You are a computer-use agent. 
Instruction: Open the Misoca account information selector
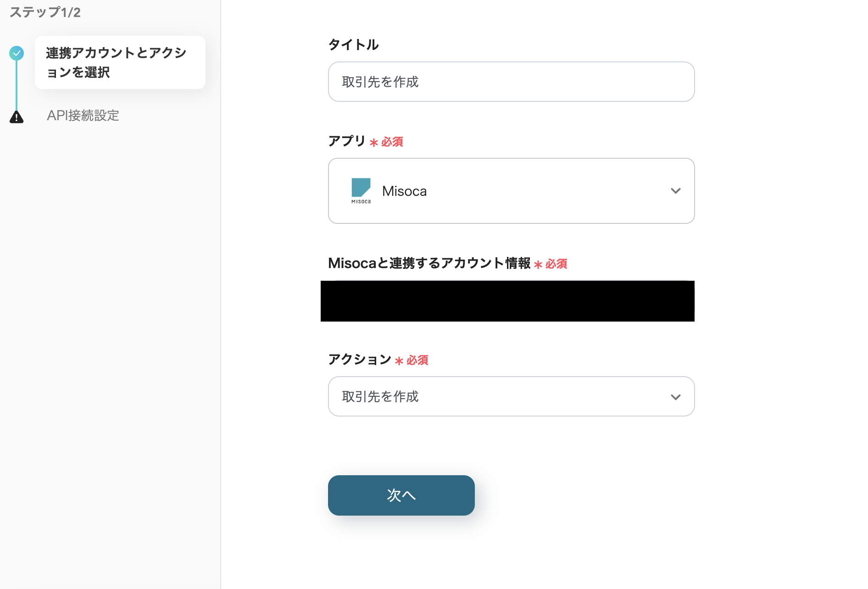(507, 301)
